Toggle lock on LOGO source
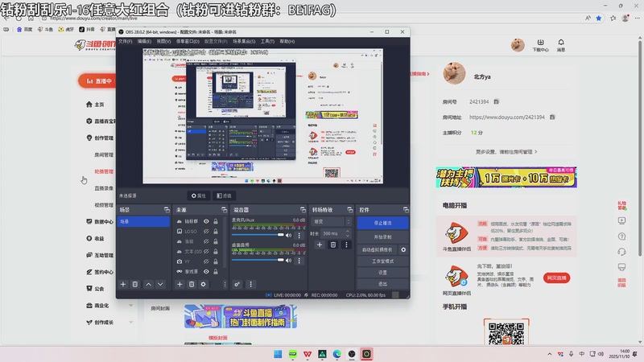 click(x=216, y=231)
